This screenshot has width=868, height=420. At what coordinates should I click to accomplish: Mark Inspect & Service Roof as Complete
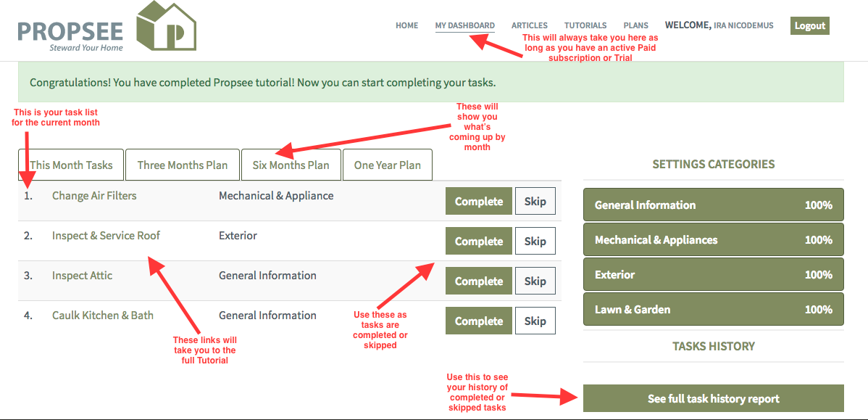coord(479,241)
